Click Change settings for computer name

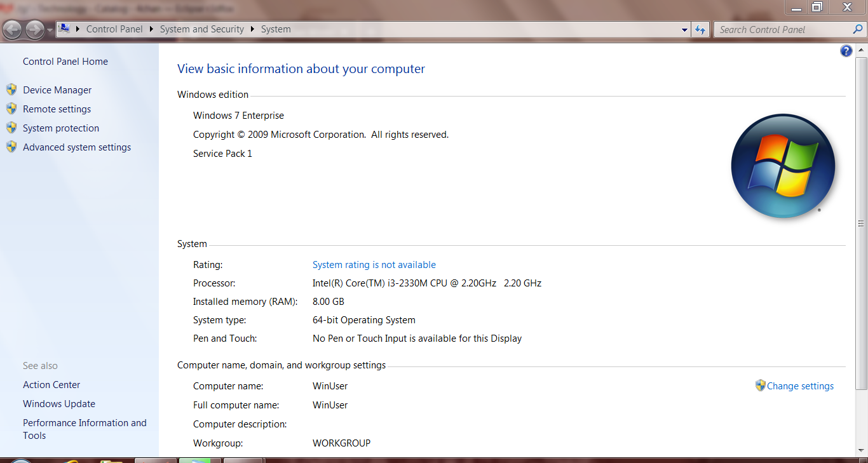[x=800, y=386]
